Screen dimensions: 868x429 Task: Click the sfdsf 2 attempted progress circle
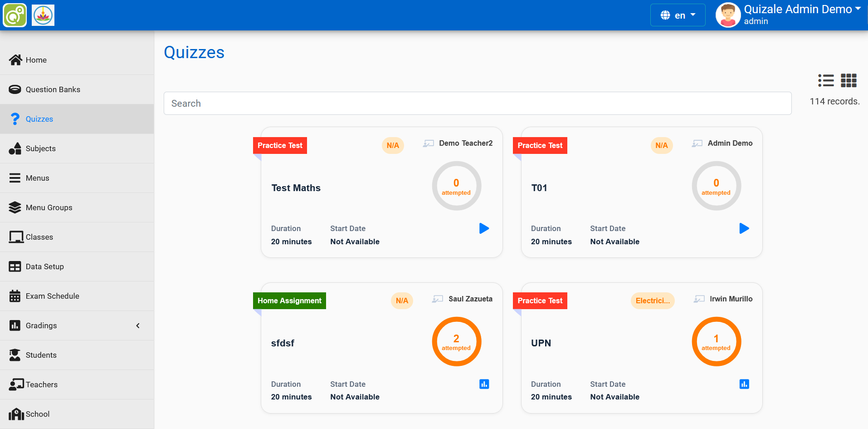456,342
